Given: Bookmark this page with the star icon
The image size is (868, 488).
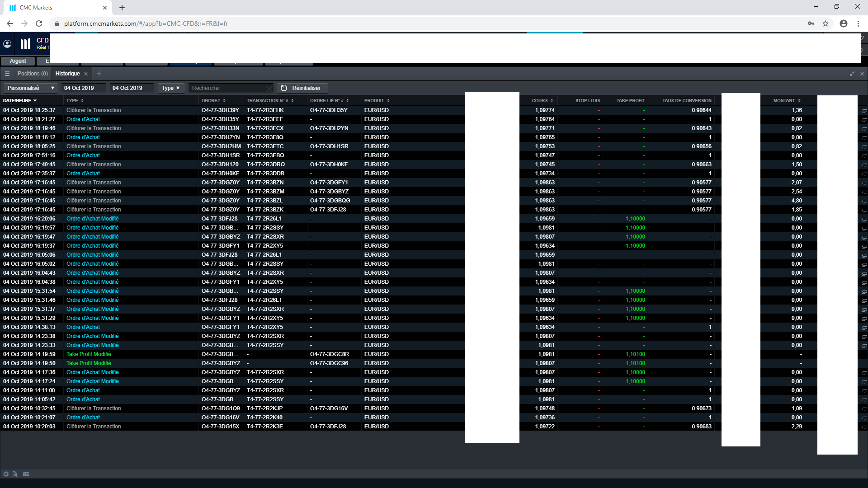Looking at the screenshot, I should [x=826, y=23].
